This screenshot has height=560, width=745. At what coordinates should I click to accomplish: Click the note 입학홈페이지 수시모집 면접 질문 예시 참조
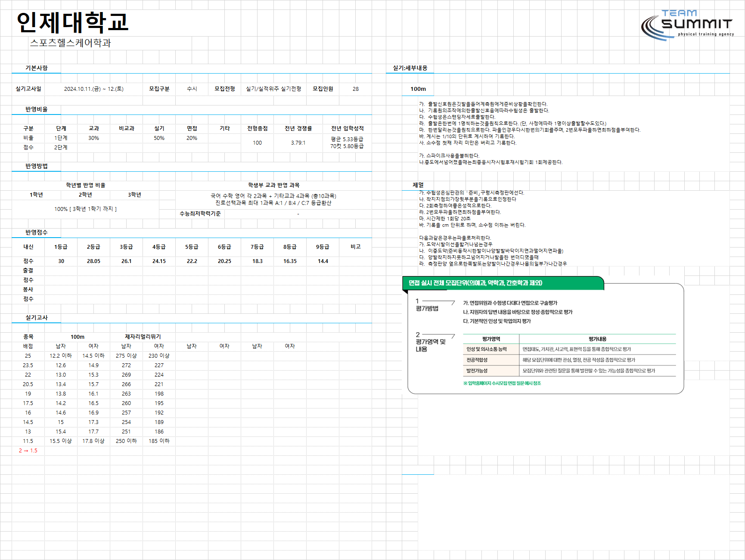(502, 383)
